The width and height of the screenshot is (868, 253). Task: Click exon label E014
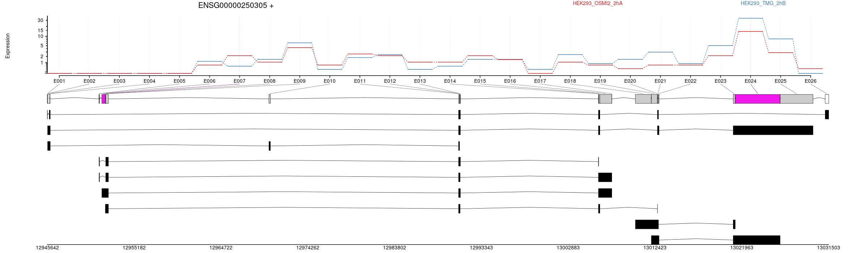tap(450, 81)
